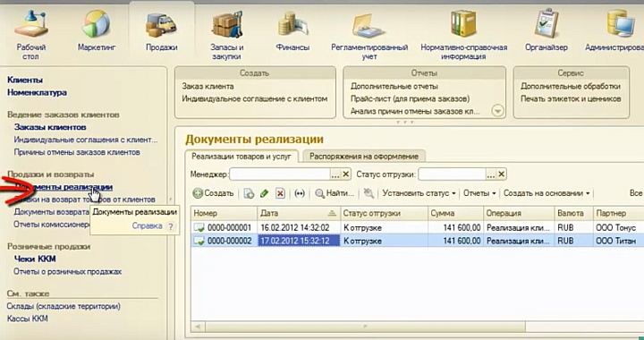Viewport: 644px width, 340px height.
Task: Click the scrollbar left arrow under the list
Action: point(198,327)
